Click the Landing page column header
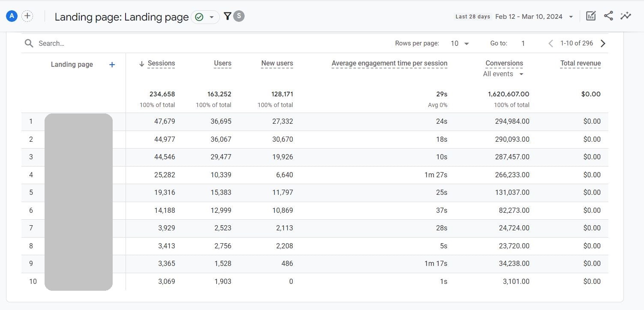This screenshot has height=310, width=644. point(72,65)
